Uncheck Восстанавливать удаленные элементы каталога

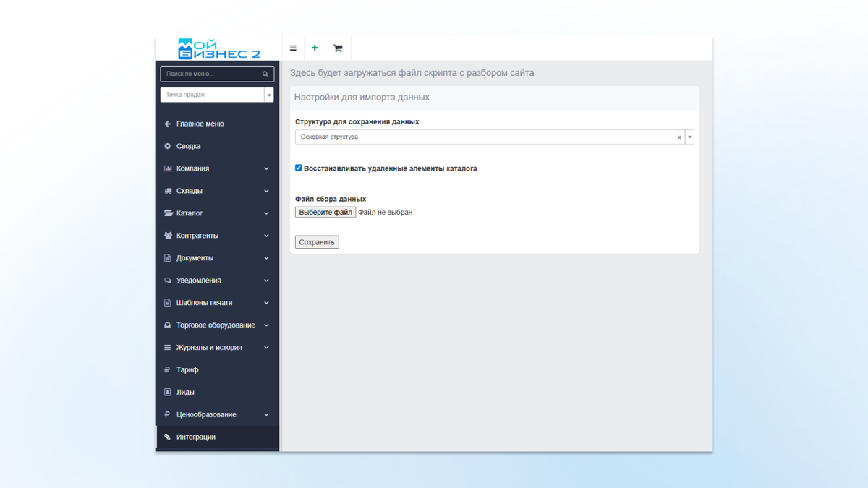pyautogui.click(x=298, y=168)
